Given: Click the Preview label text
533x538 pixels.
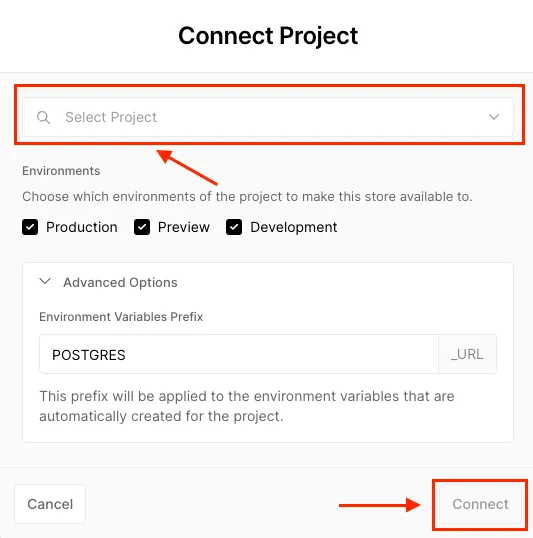Looking at the screenshot, I should pos(184,227).
